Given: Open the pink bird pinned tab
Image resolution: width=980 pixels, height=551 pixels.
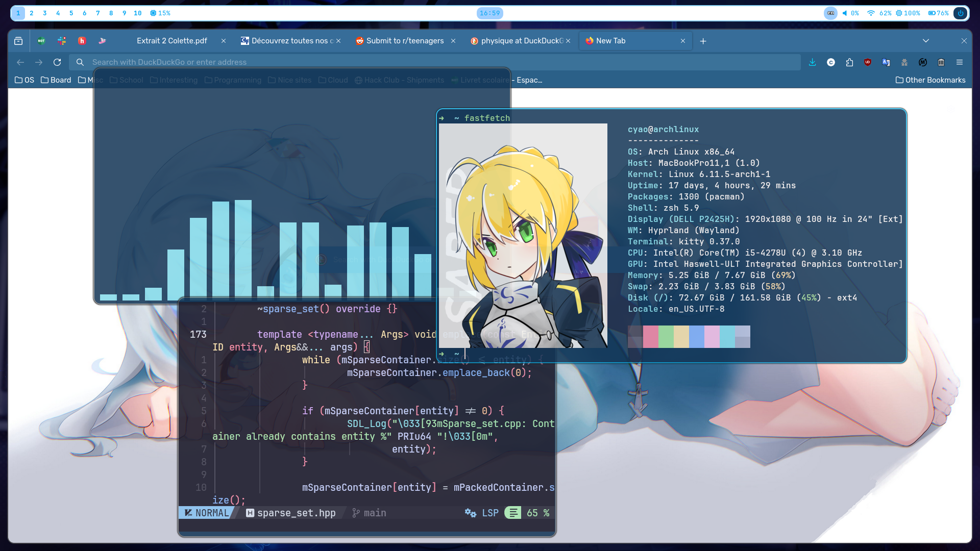Looking at the screenshot, I should [x=102, y=41].
